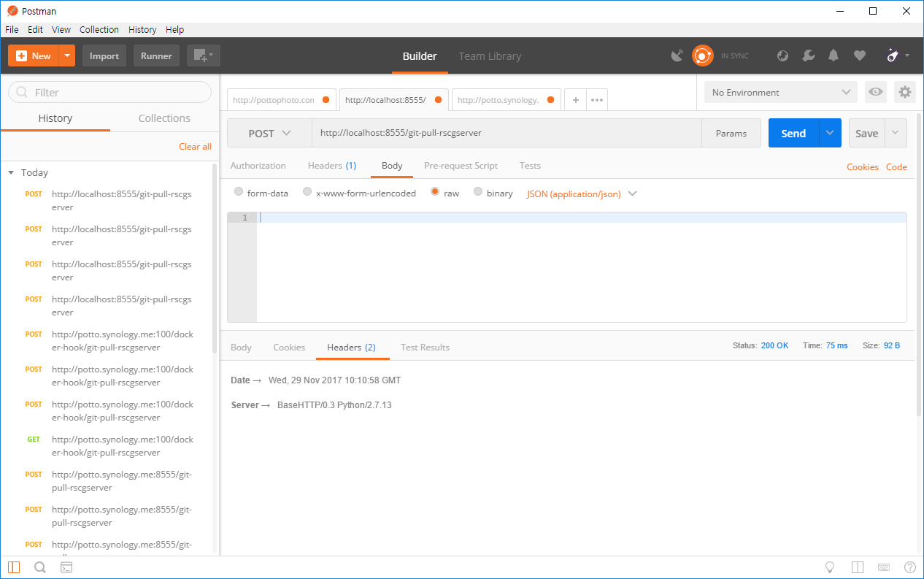924x579 pixels.
Task: Open the tab options ellipsis menu
Action: point(597,100)
